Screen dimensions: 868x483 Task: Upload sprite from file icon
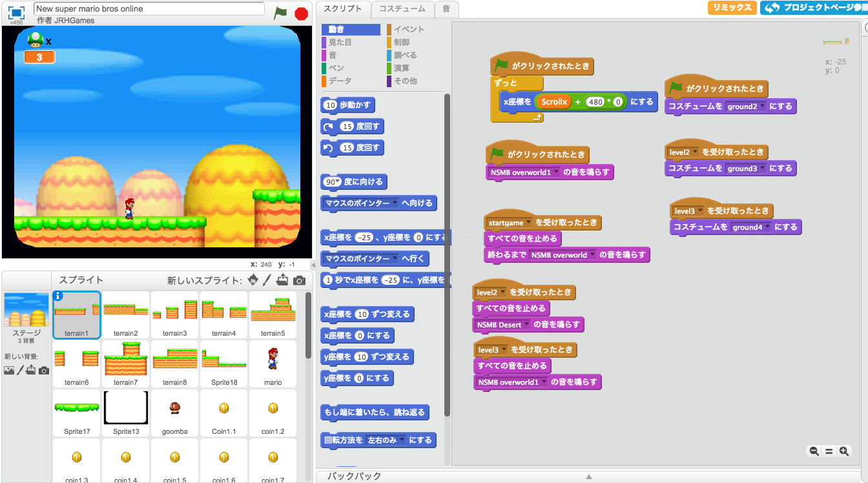(x=282, y=280)
